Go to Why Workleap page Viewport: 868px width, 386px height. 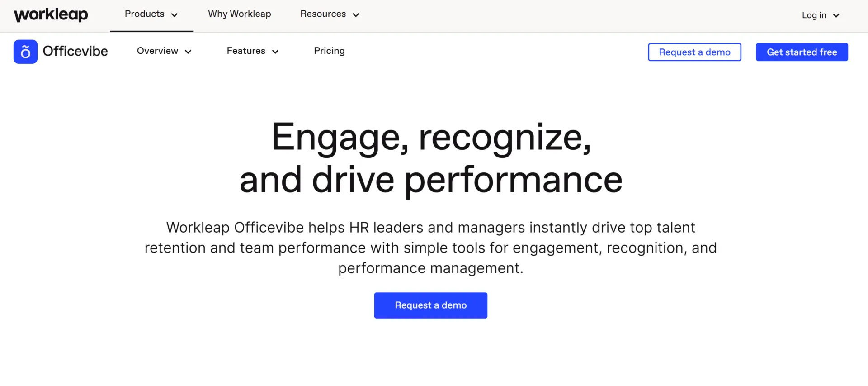(240, 14)
